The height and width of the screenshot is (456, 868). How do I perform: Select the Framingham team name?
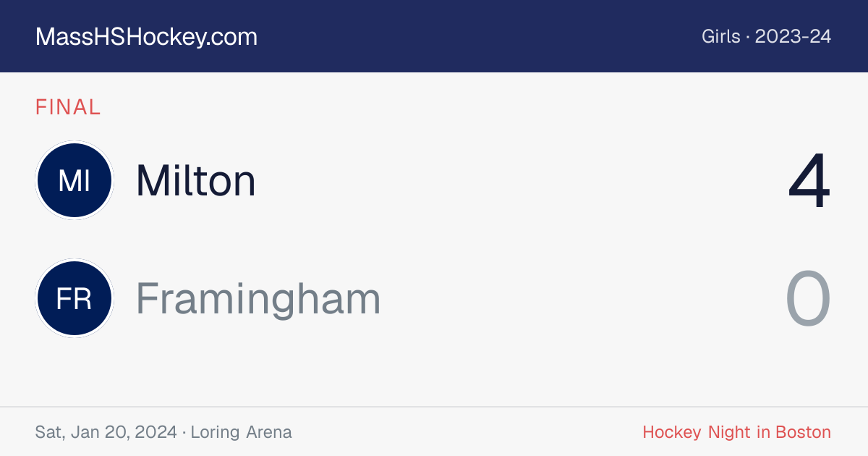(258, 299)
